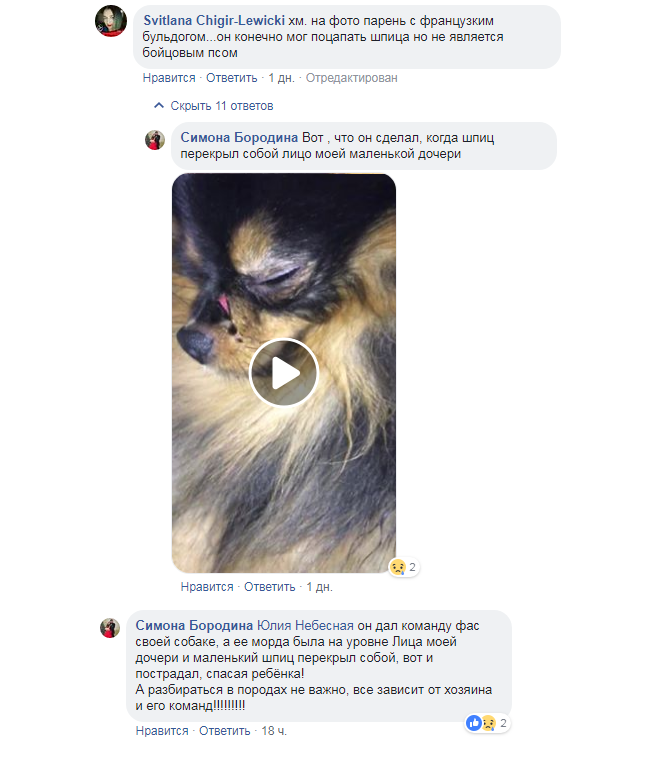This screenshot has width=649, height=767.
Task: Open Симона Бородина's avatar on the bottom comment
Action: (110, 628)
